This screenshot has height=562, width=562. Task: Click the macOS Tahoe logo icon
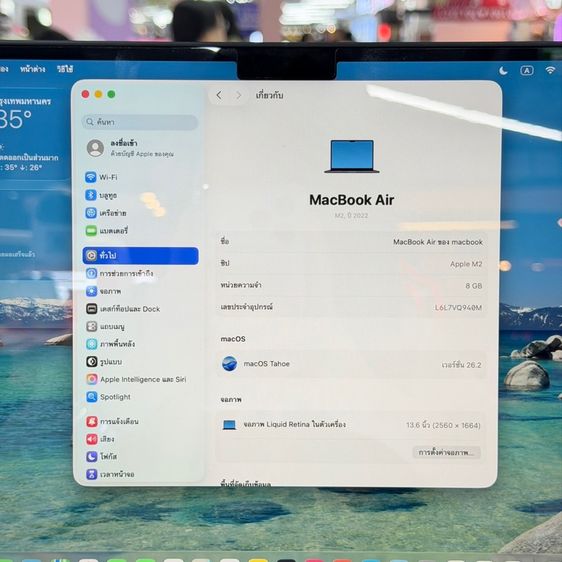tap(229, 364)
